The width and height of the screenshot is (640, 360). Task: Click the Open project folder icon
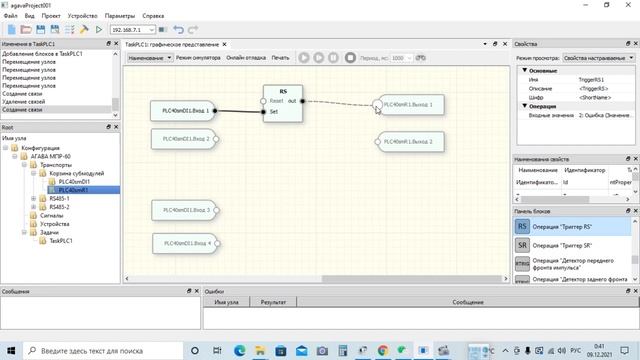pyautogui.click(x=26, y=29)
